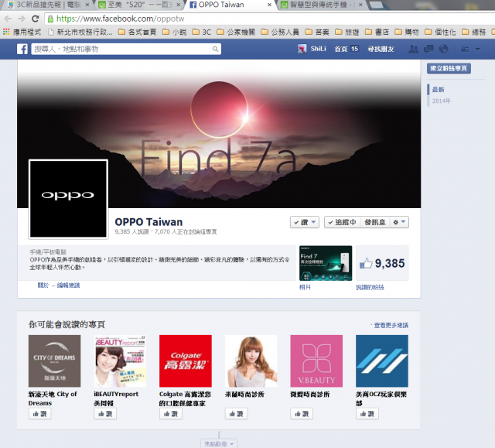Screen dimensions: 495x448
Task: Open the 讚 liked dropdown button
Action: [x=305, y=222]
